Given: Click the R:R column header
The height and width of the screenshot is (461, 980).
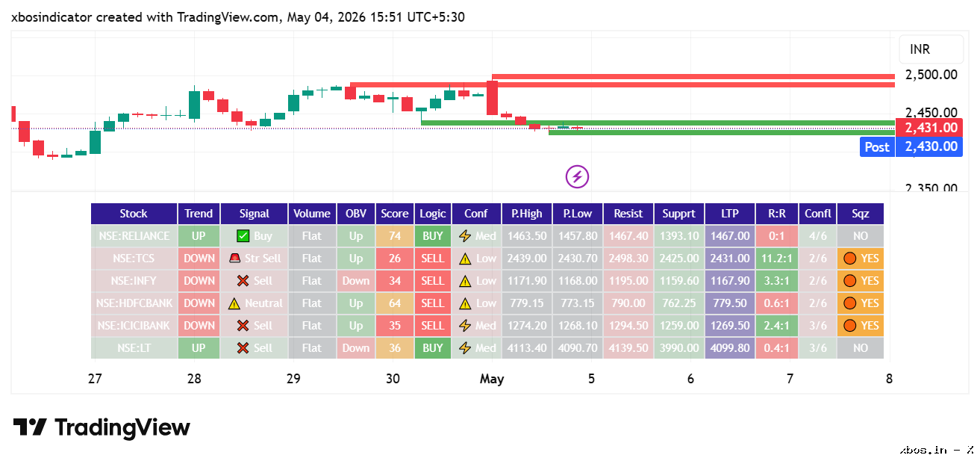Looking at the screenshot, I should (777, 214).
